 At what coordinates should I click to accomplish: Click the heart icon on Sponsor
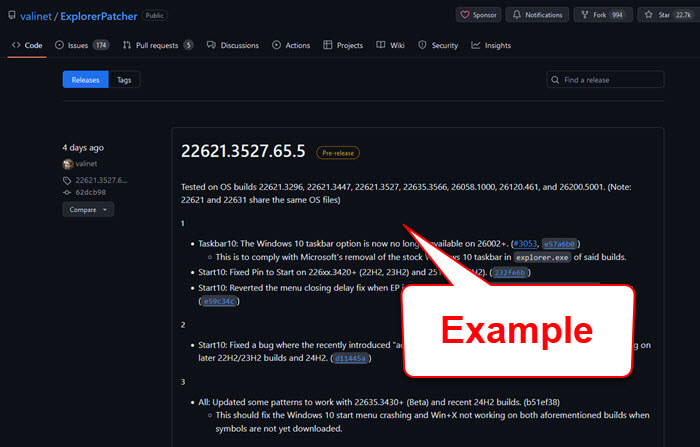pos(465,15)
